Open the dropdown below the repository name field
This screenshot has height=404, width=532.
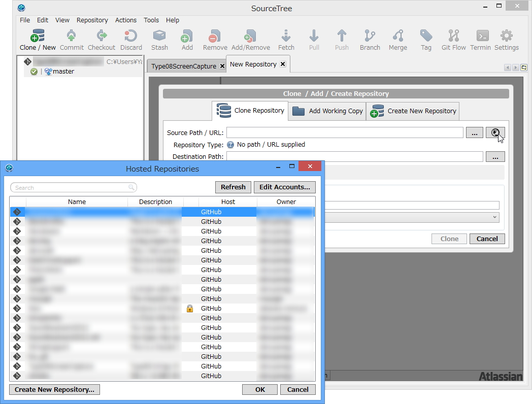pyautogui.click(x=495, y=217)
